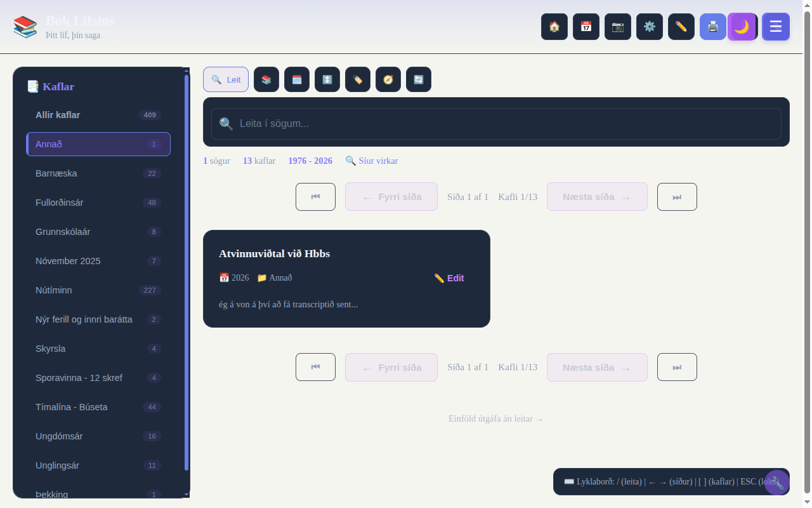812x508 pixels.
Task: Toggle the Leit search panel button
Action: tap(226, 79)
